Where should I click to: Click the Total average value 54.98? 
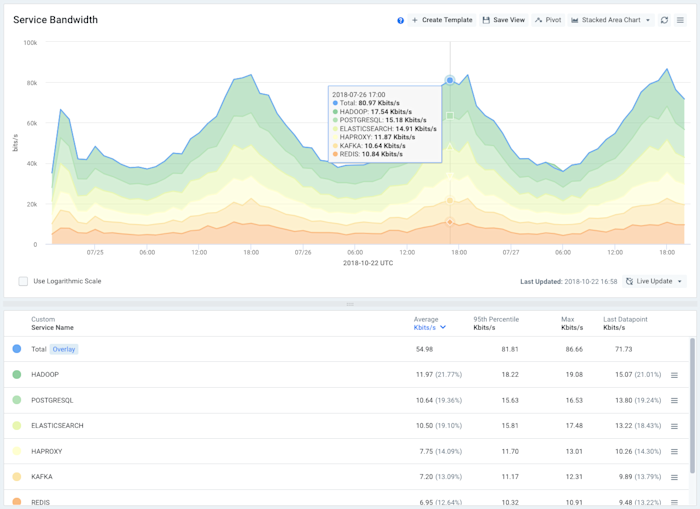(x=424, y=349)
